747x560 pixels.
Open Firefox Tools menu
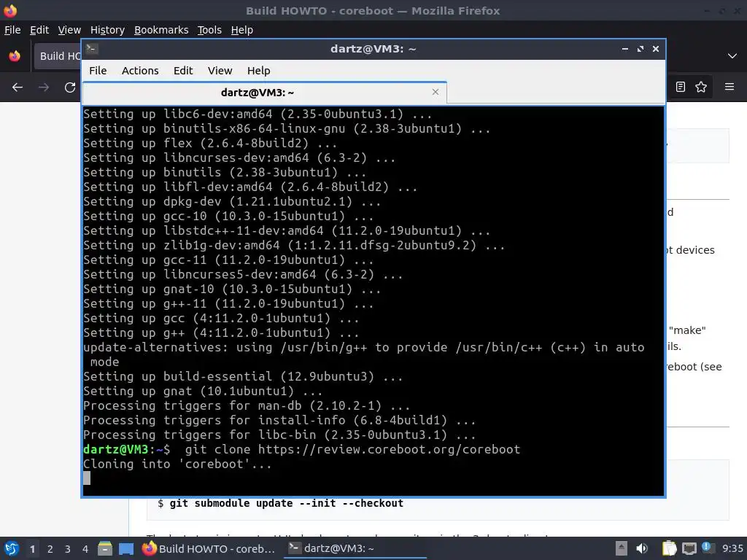coord(209,30)
